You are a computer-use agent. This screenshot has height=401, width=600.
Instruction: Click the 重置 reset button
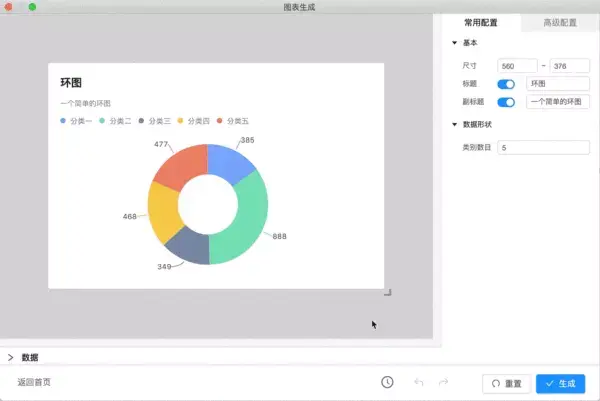coord(507,383)
